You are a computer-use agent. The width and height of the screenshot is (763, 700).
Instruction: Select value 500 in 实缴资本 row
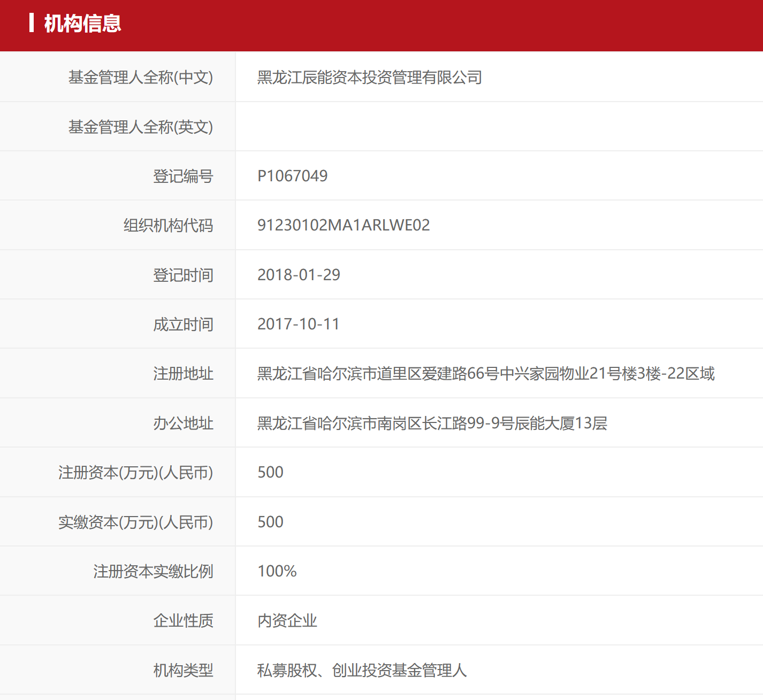click(x=271, y=522)
